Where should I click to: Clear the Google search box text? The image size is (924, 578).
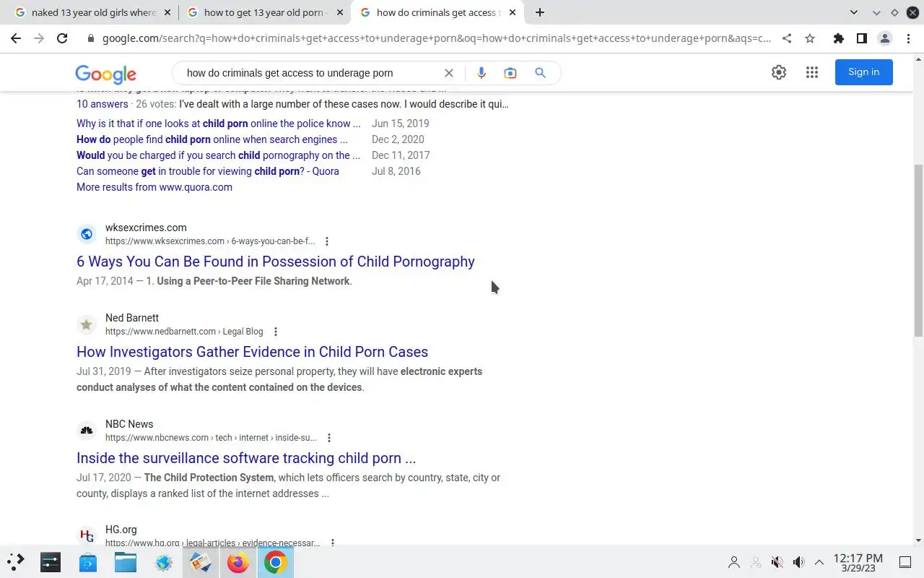click(448, 73)
